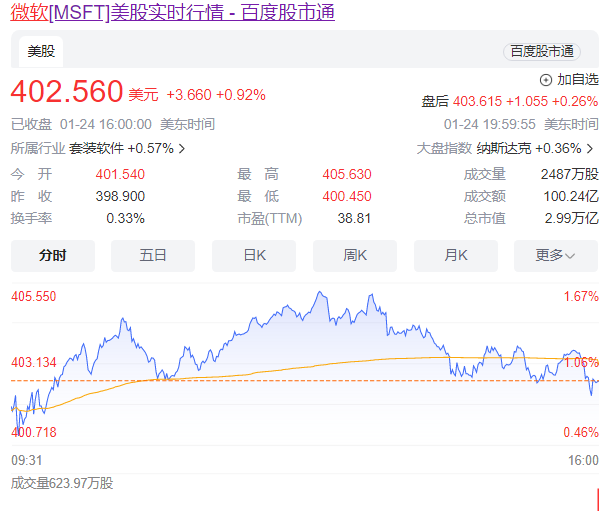
Task: Click the 市盈(TTM) value 38.81
Action: pos(354,218)
